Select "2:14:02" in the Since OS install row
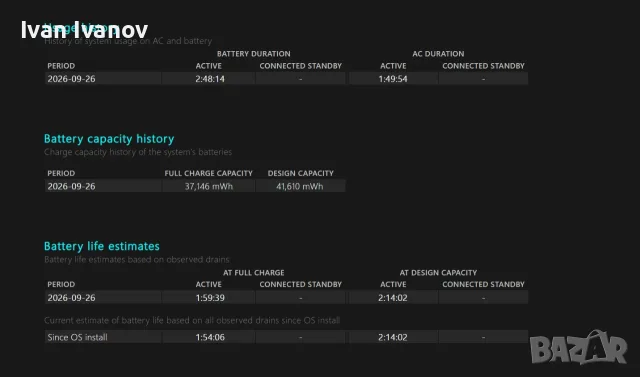The image size is (640, 377). tap(393, 337)
